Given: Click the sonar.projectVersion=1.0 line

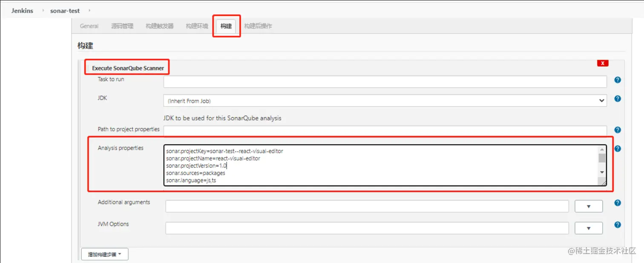Looking at the screenshot, I should pos(196,165).
